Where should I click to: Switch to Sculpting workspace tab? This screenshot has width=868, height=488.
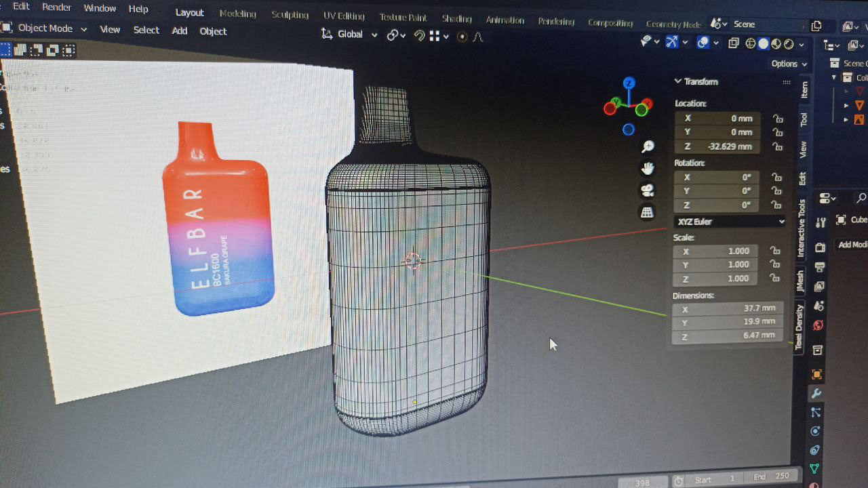click(x=290, y=15)
